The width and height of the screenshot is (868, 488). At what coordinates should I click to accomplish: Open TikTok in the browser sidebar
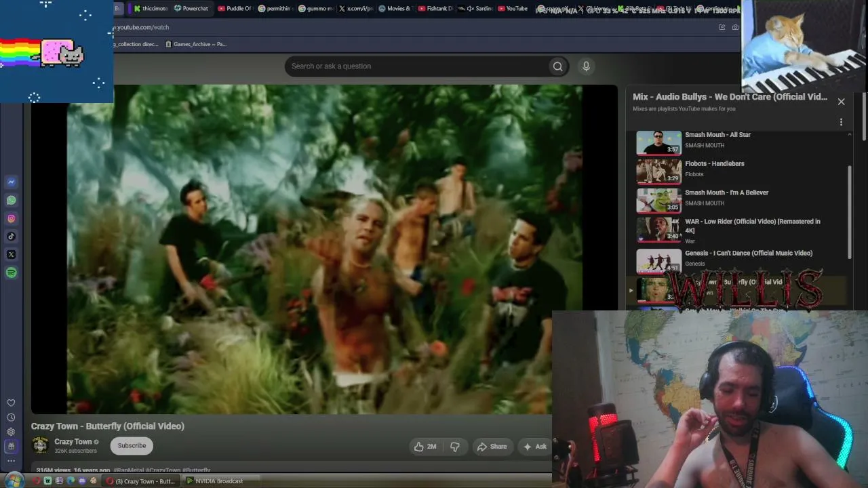pos(11,237)
